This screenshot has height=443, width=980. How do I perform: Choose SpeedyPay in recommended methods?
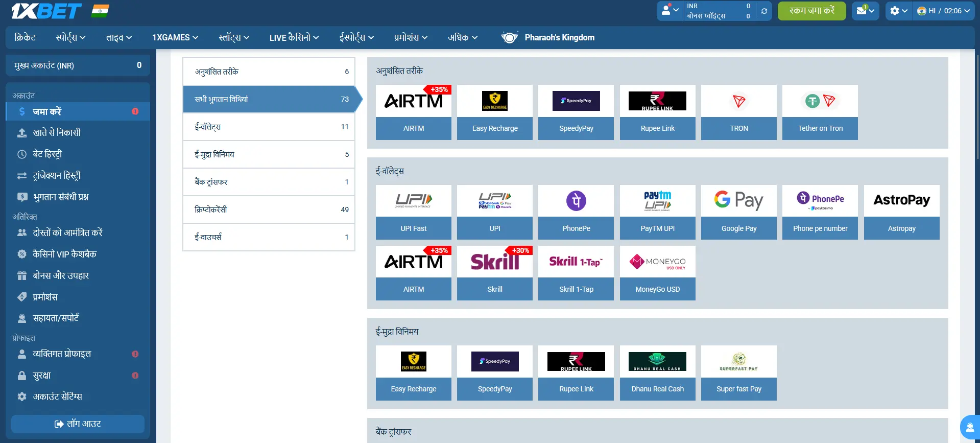pyautogui.click(x=576, y=112)
